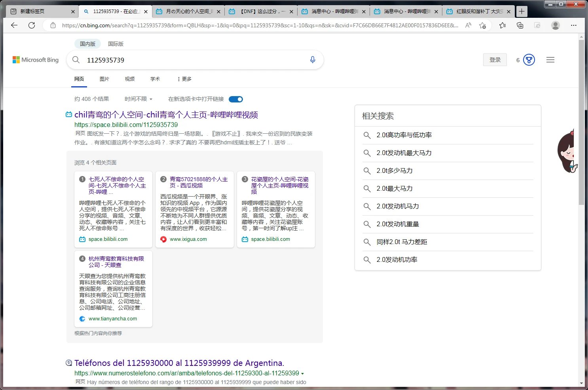Close the 月の天心的个人空间 tab
The width and height of the screenshot is (588, 390).
click(218, 11)
